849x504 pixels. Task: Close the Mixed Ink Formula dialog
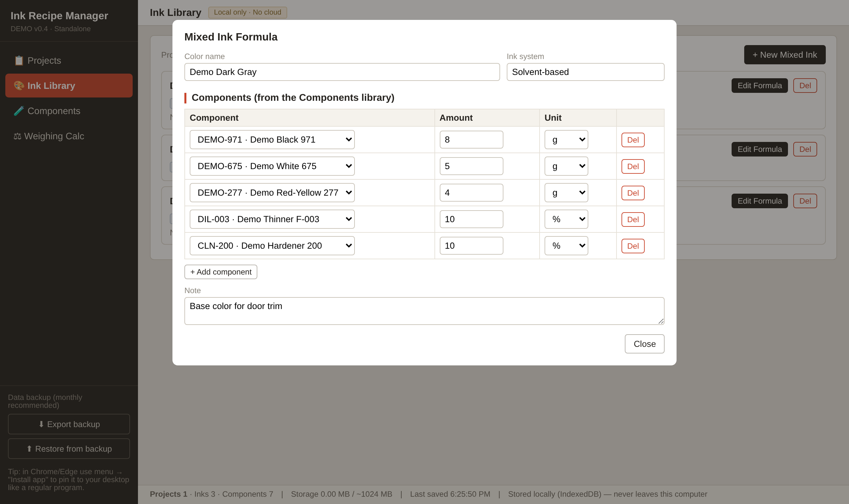click(x=644, y=344)
